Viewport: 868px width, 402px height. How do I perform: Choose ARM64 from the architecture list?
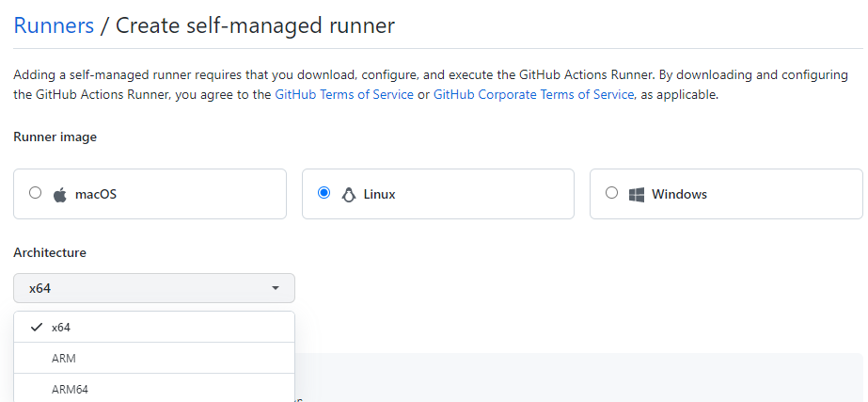154,388
